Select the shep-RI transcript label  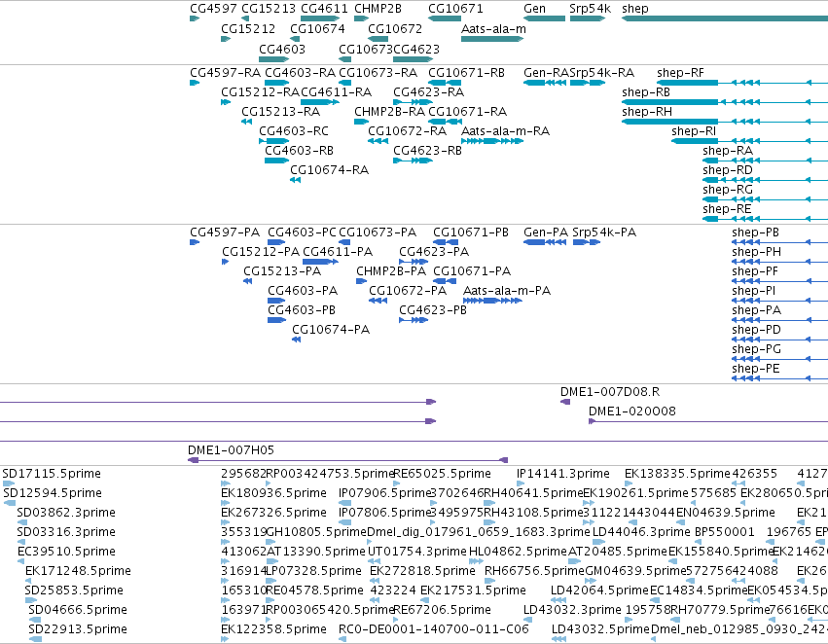pyautogui.click(x=694, y=131)
